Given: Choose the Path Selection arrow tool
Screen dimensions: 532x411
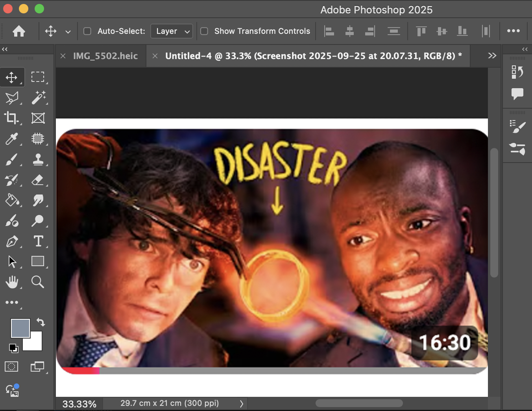Looking at the screenshot, I should pos(12,261).
